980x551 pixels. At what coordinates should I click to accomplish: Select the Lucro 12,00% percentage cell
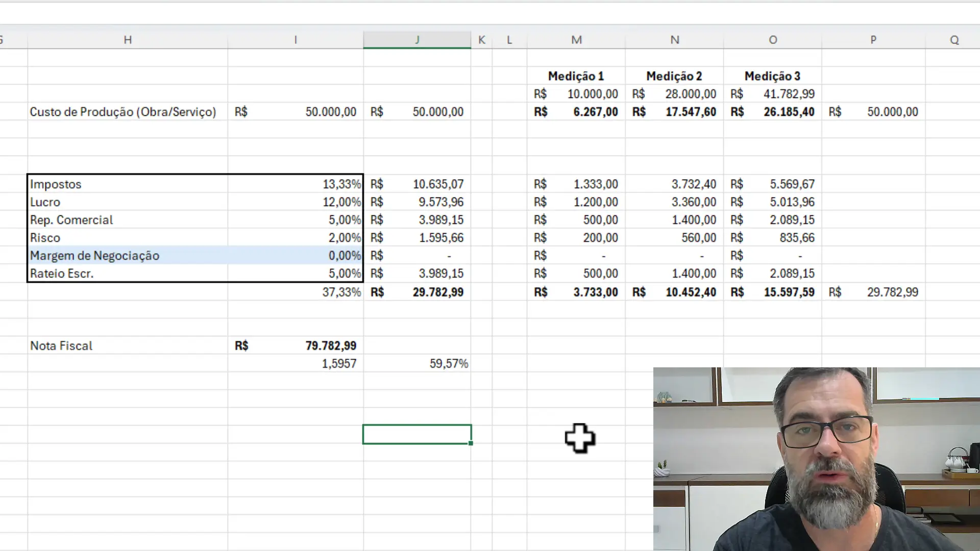pos(341,202)
